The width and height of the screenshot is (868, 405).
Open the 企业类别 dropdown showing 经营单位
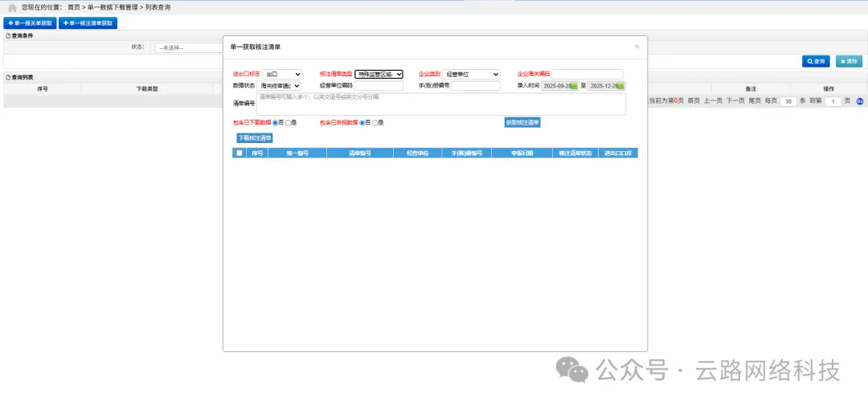pos(472,75)
